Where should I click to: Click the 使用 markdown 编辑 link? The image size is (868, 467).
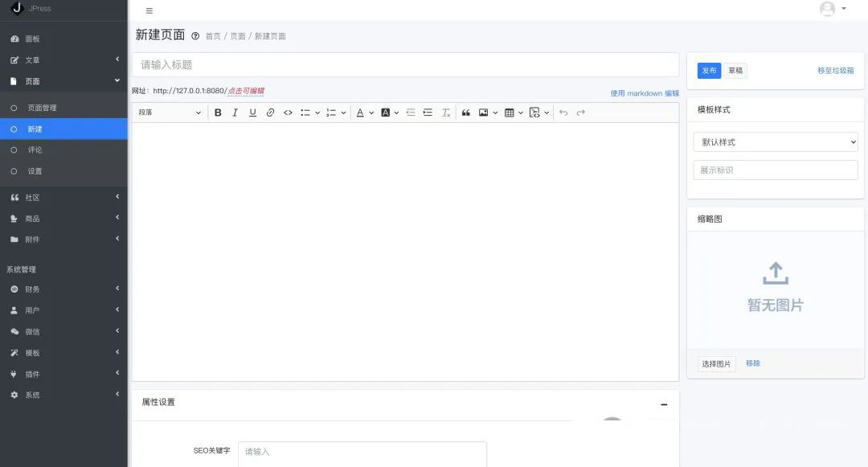pyautogui.click(x=644, y=93)
